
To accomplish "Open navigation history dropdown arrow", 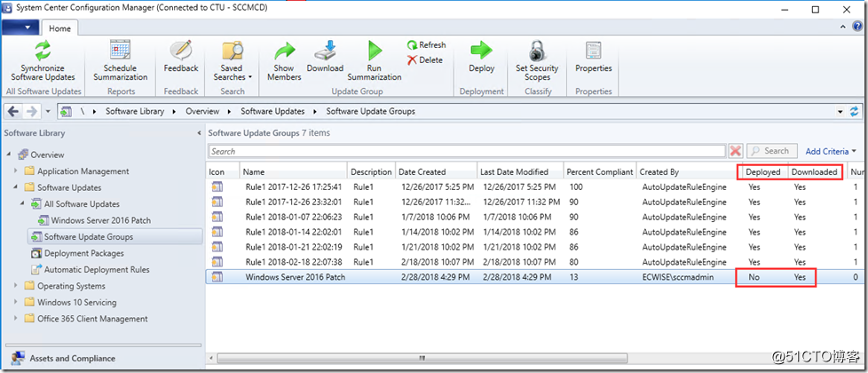I will click(48, 111).
